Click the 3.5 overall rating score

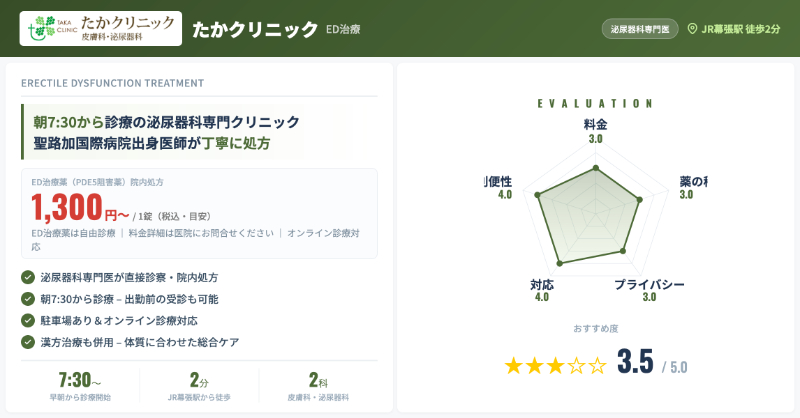point(634,362)
